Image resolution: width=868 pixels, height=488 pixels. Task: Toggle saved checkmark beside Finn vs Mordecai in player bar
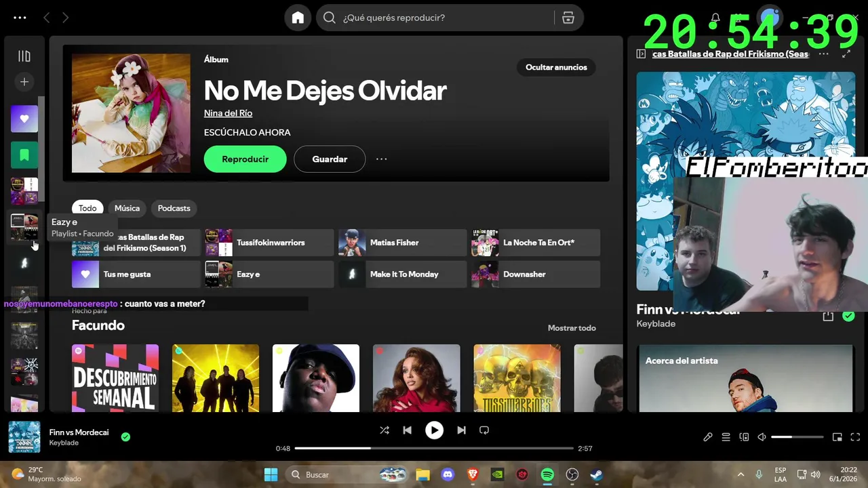[x=125, y=437]
